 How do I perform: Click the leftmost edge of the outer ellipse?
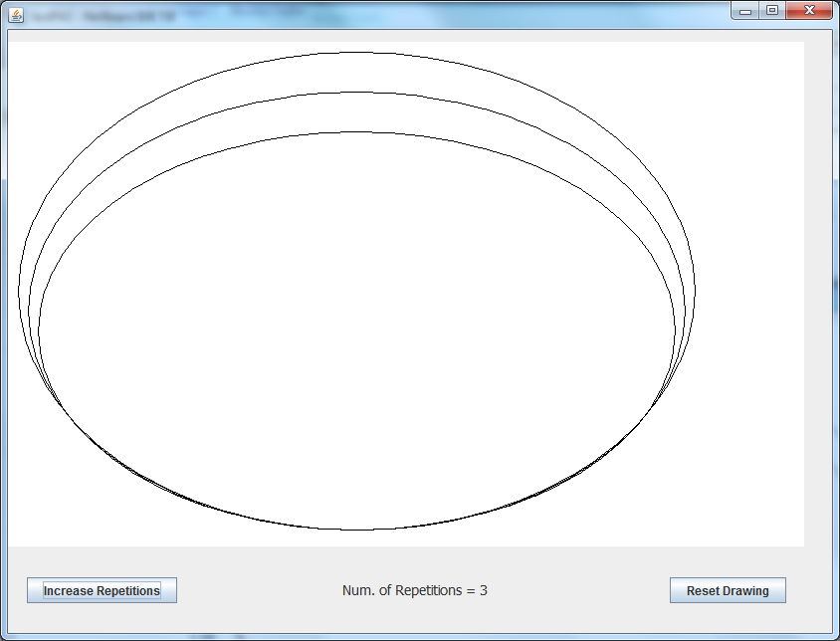pos(19,291)
